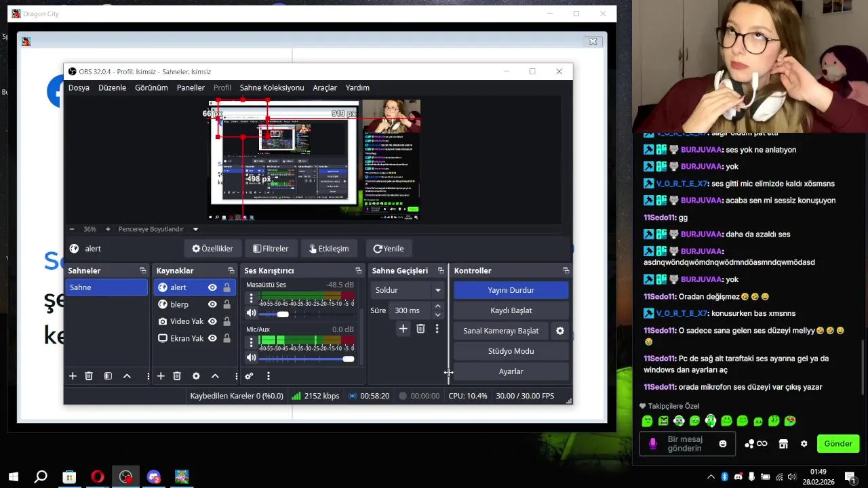
Task: Open Kaynaklar panel overflow menu
Action: pos(236,376)
